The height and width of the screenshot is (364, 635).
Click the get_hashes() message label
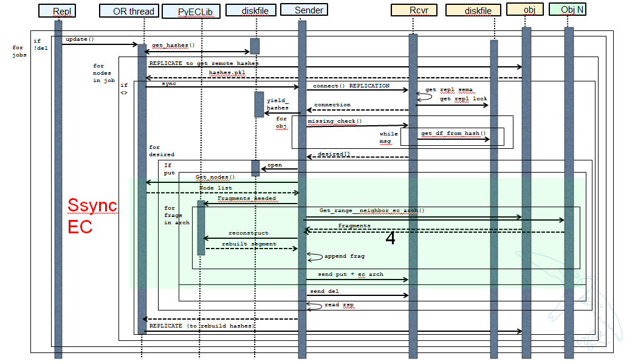coord(173,45)
